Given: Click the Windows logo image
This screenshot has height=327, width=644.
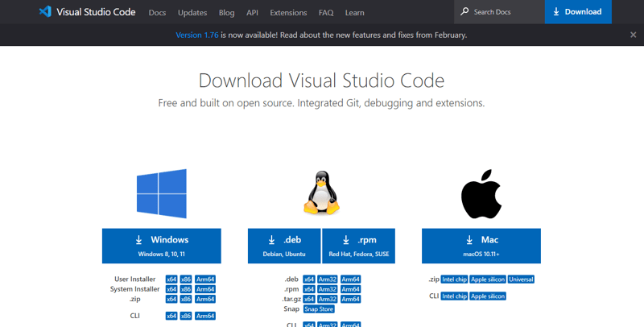Looking at the screenshot, I should coord(162,193).
